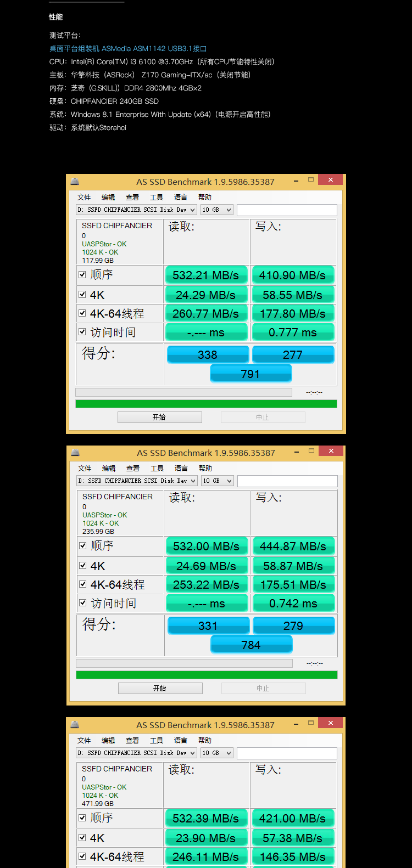The width and height of the screenshot is (412, 868).
Task: Toggle the 4K checkbox in the 117.99 GB window
Action: click(82, 295)
